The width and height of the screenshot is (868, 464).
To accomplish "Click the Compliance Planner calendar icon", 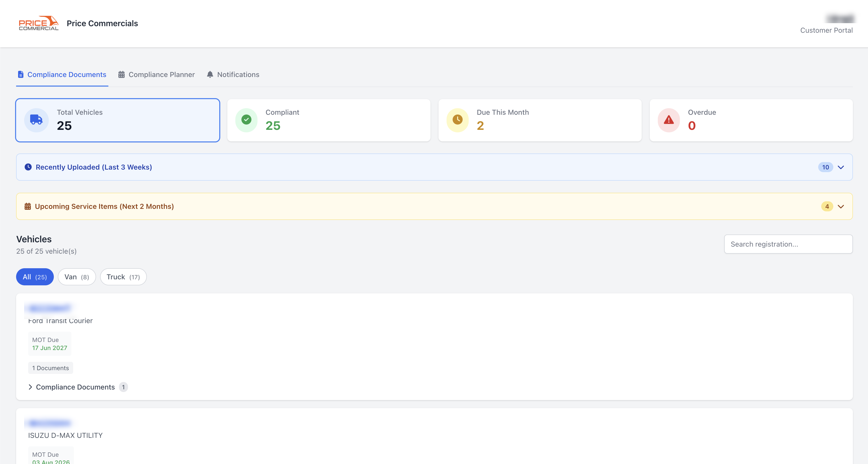I will coord(121,74).
